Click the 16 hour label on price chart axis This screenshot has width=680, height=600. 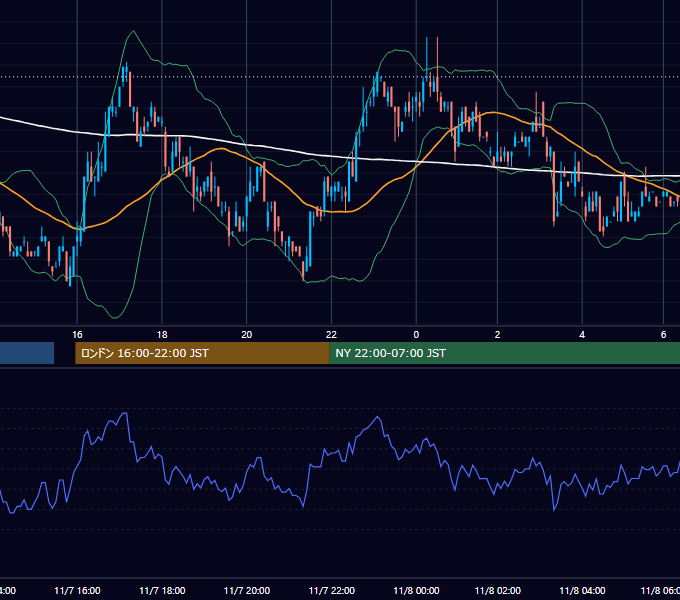pos(77,335)
